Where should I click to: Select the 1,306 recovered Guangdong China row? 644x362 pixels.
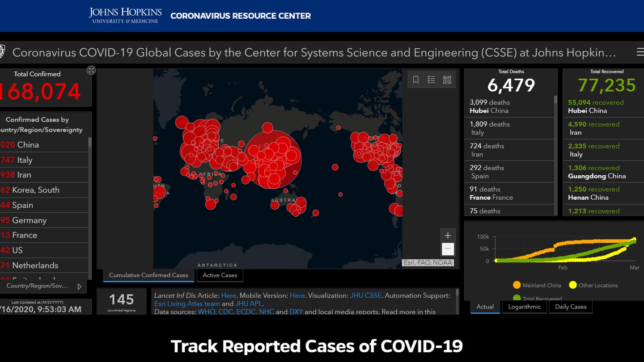pyautogui.click(x=604, y=172)
